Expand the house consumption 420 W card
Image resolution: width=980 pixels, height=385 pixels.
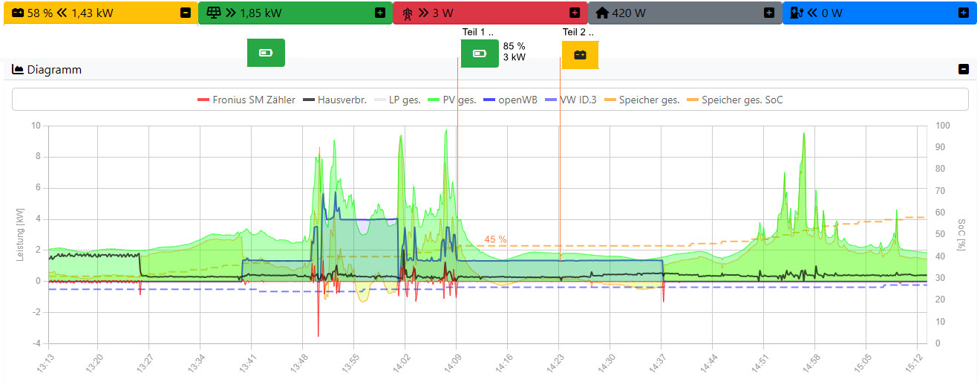click(769, 13)
